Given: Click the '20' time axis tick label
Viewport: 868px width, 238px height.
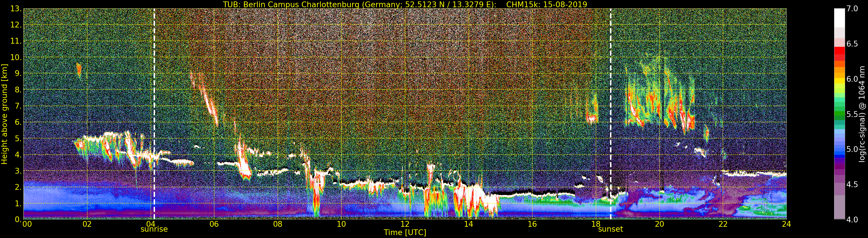Looking at the screenshot, I should [659, 224].
